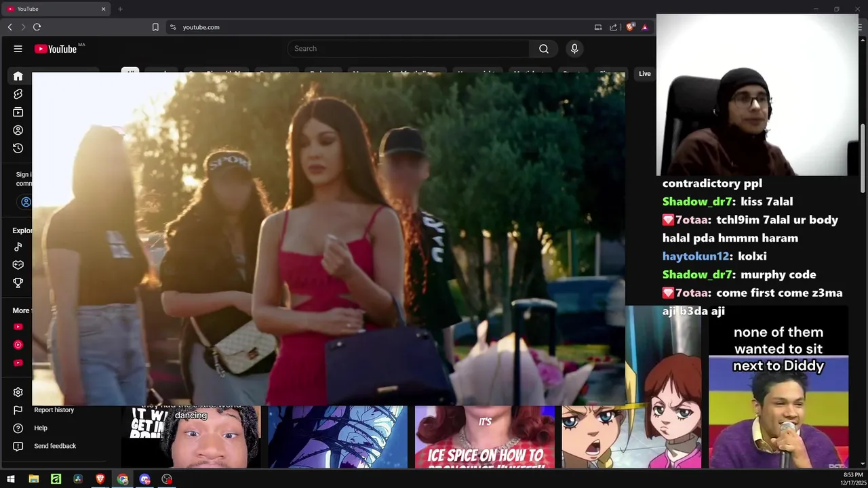Screen dimensions: 868x488
Task: Open the Settings gear in the sidebar
Action: tap(18, 392)
